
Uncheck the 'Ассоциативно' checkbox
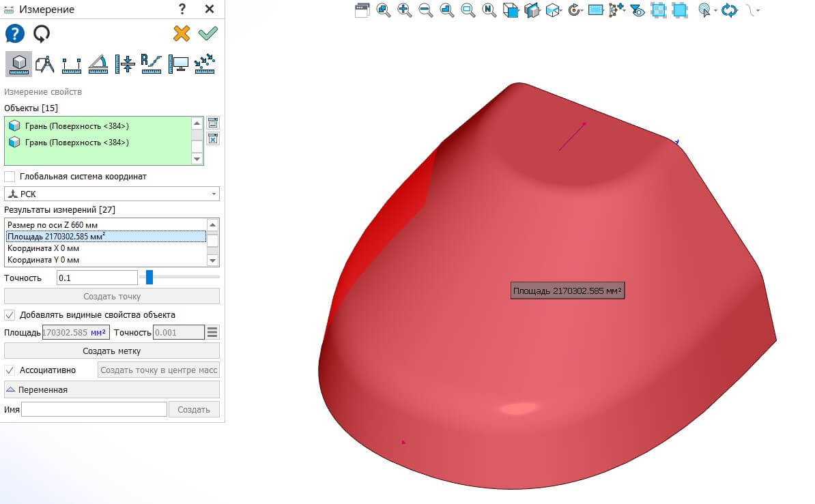(x=10, y=370)
